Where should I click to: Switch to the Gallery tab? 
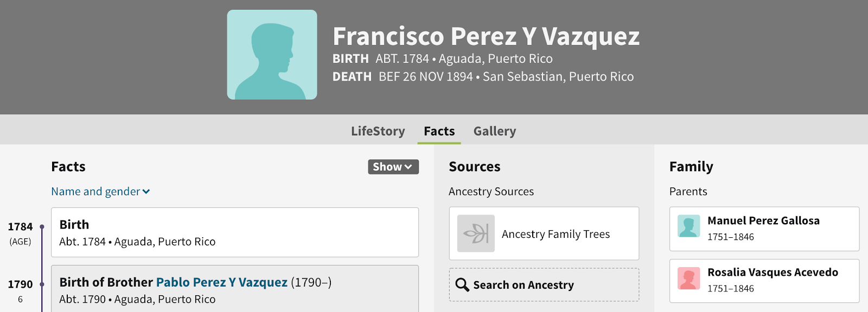pyautogui.click(x=494, y=131)
